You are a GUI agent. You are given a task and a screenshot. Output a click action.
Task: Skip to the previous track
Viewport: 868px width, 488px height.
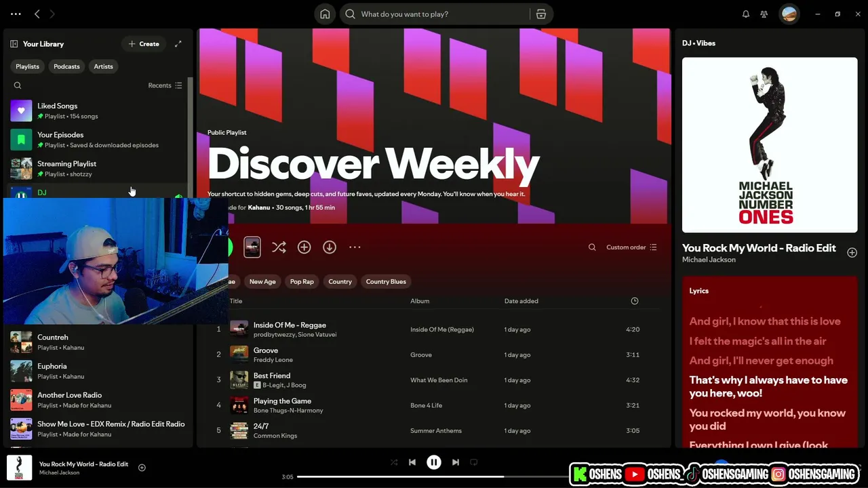(x=412, y=462)
